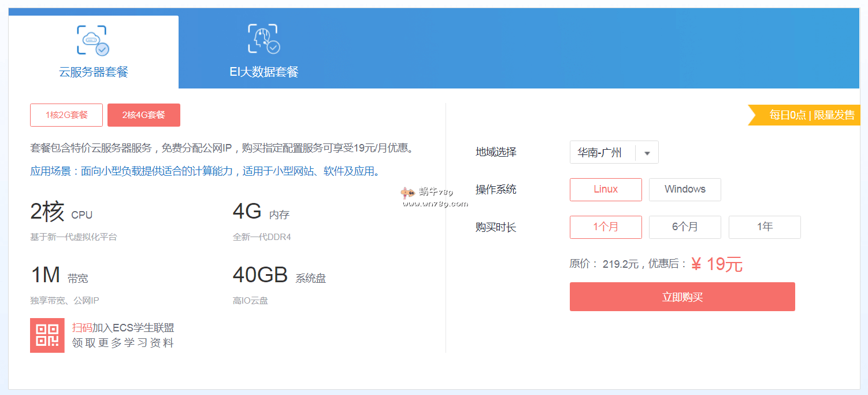
Task: Switch to the EI大数据套餐 tab
Action: click(x=264, y=72)
